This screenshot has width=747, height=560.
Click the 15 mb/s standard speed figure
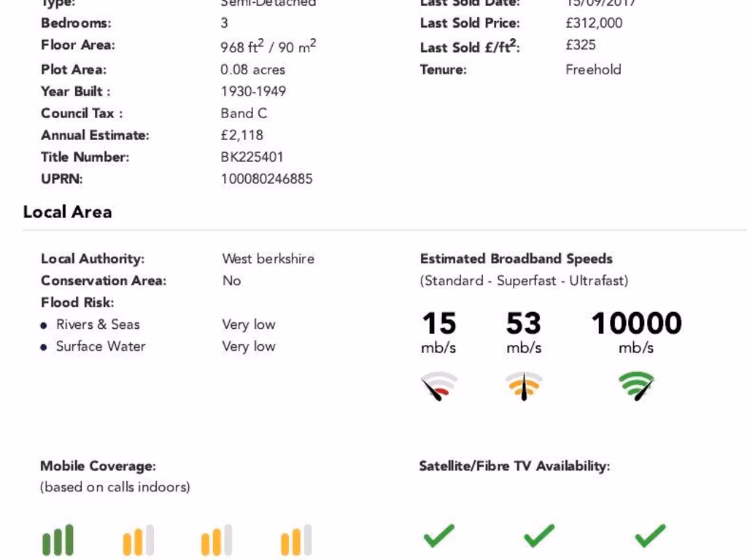point(439,324)
